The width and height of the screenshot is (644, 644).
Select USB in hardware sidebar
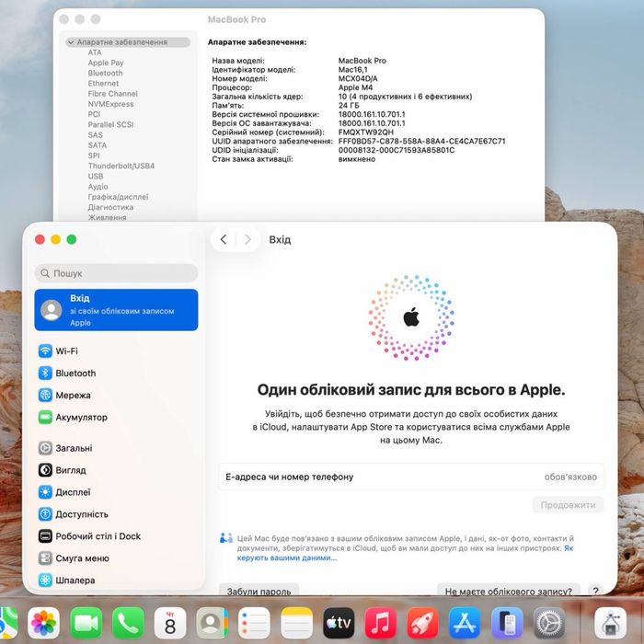[96, 177]
